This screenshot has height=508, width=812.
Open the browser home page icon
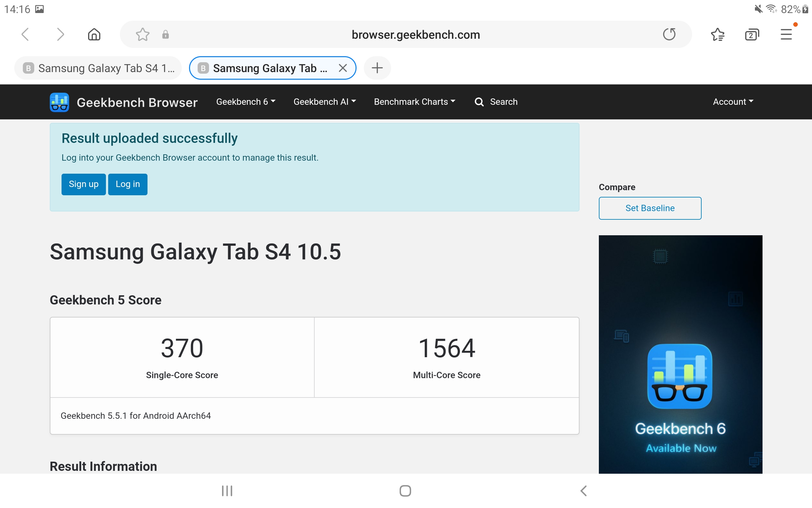[94, 34]
